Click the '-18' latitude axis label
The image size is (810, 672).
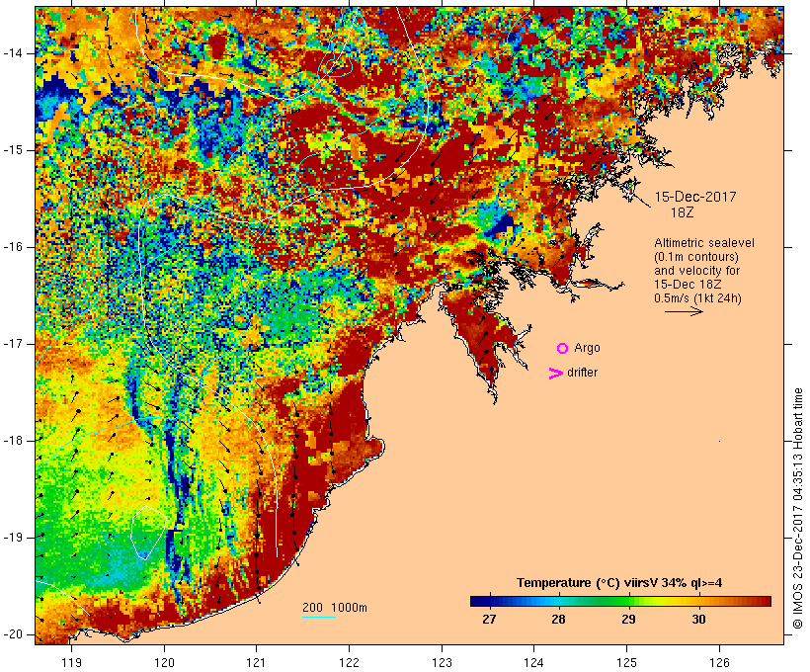tap(13, 441)
